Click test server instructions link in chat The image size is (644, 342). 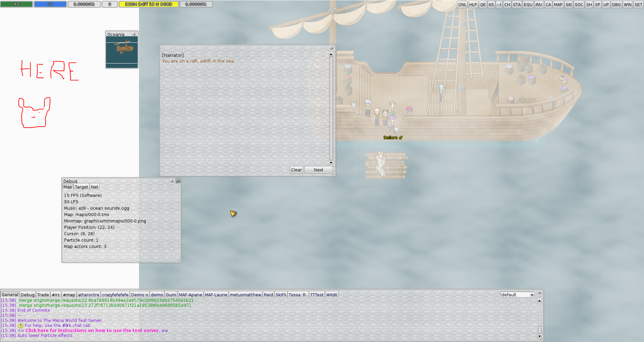(x=93, y=331)
